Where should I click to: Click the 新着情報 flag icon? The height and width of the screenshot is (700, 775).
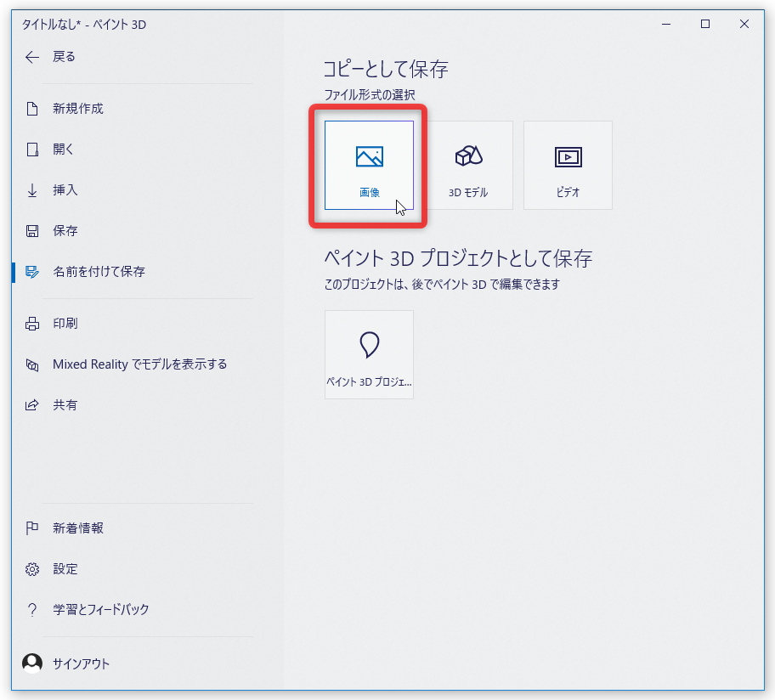point(32,528)
